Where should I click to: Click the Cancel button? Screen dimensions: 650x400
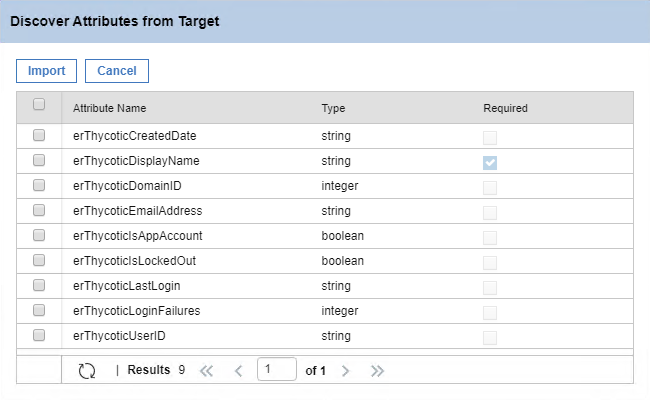[117, 71]
